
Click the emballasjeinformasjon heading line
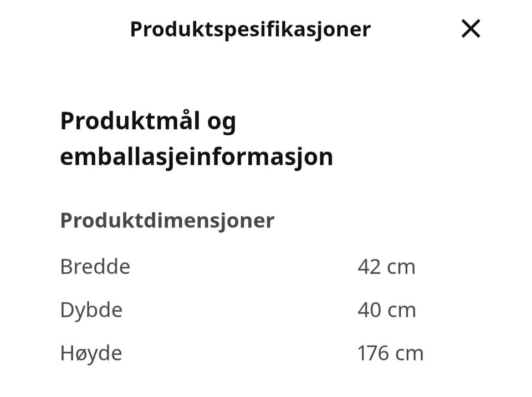click(196, 157)
